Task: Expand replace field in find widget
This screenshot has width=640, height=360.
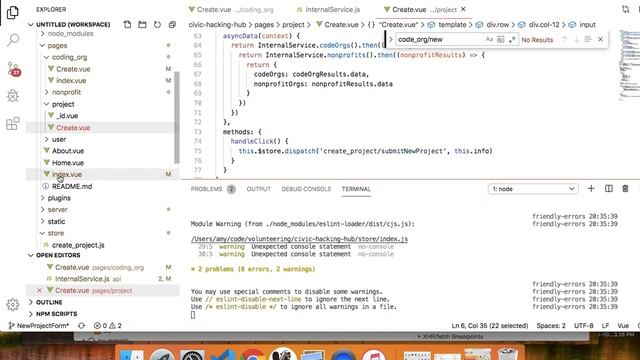Action: click(391, 40)
